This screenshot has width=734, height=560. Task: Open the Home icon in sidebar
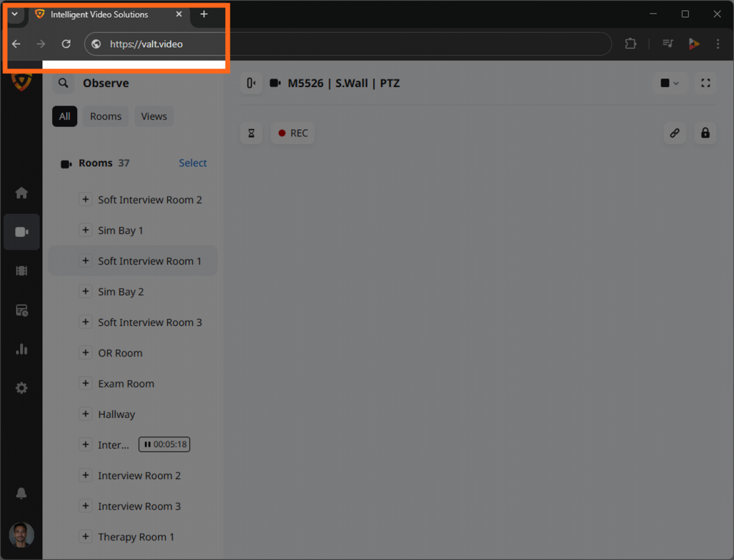22,193
